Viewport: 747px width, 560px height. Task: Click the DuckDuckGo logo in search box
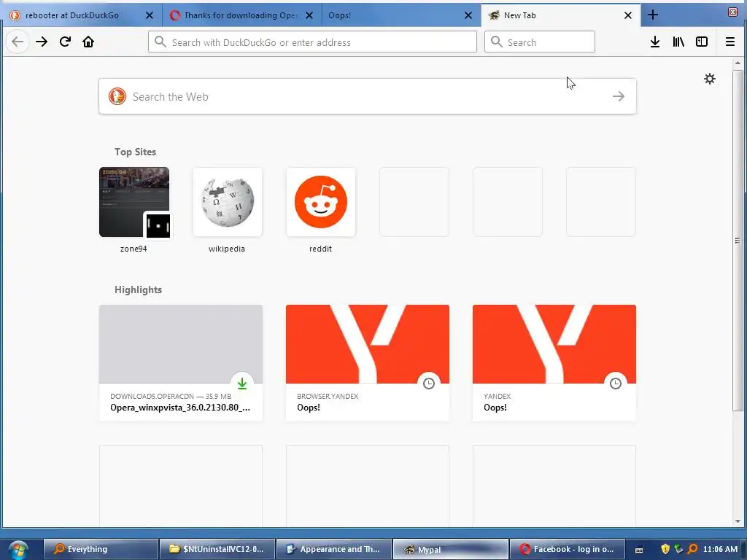click(x=117, y=96)
